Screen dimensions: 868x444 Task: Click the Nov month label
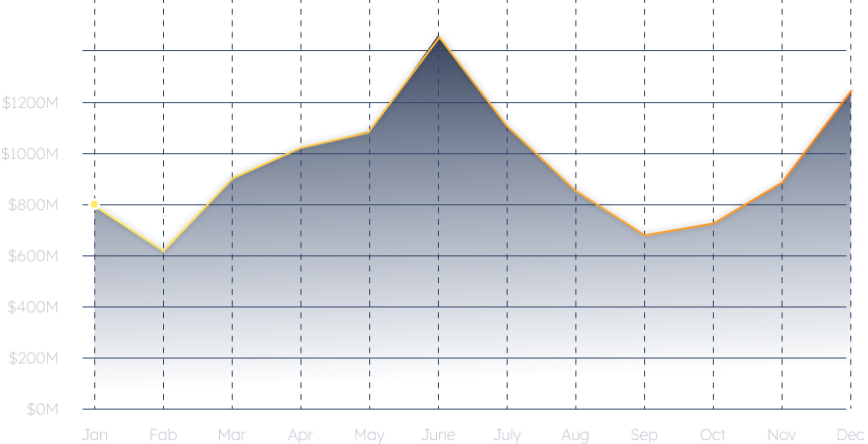click(x=782, y=434)
